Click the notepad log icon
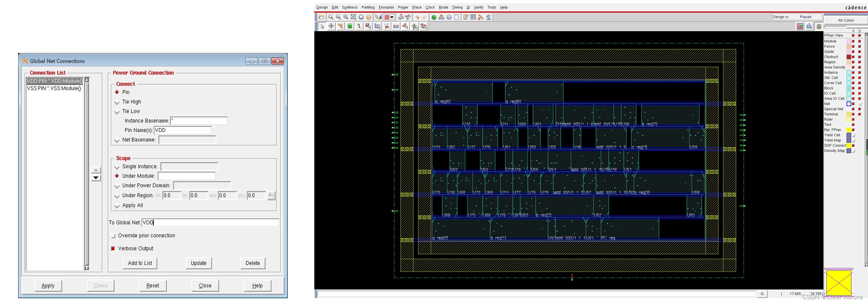The image size is (868, 303). pyautogui.click(x=457, y=17)
